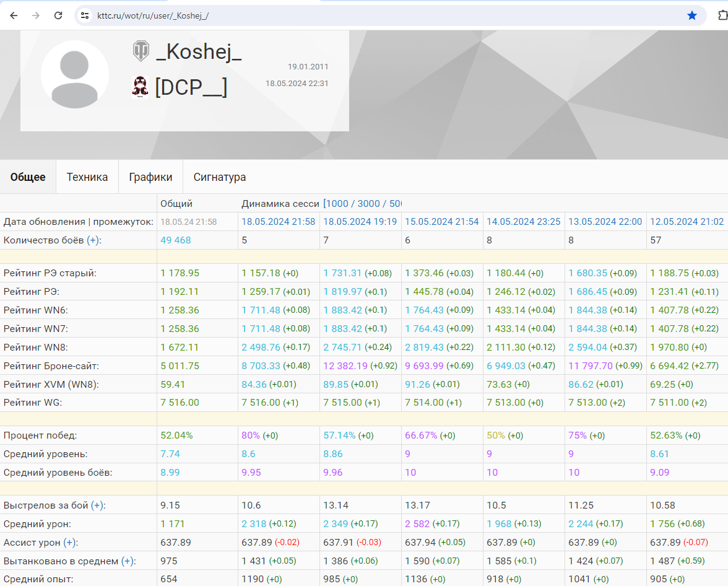The width and height of the screenshot is (728, 586).
Task: Click the DCP clan emblem icon
Action: pos(141,87)
